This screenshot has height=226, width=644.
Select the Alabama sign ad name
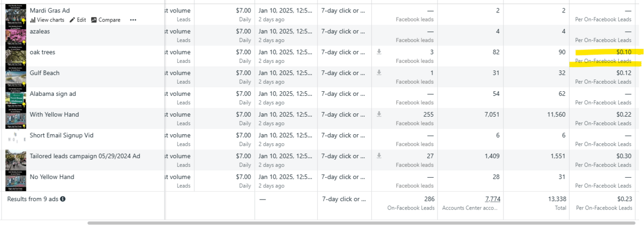click(53, 94)
